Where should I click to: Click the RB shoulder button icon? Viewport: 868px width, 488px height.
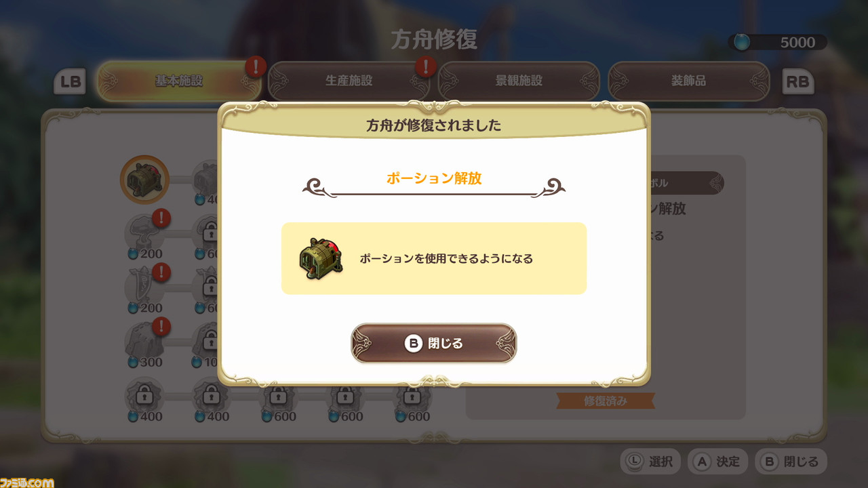click(797, 82)
